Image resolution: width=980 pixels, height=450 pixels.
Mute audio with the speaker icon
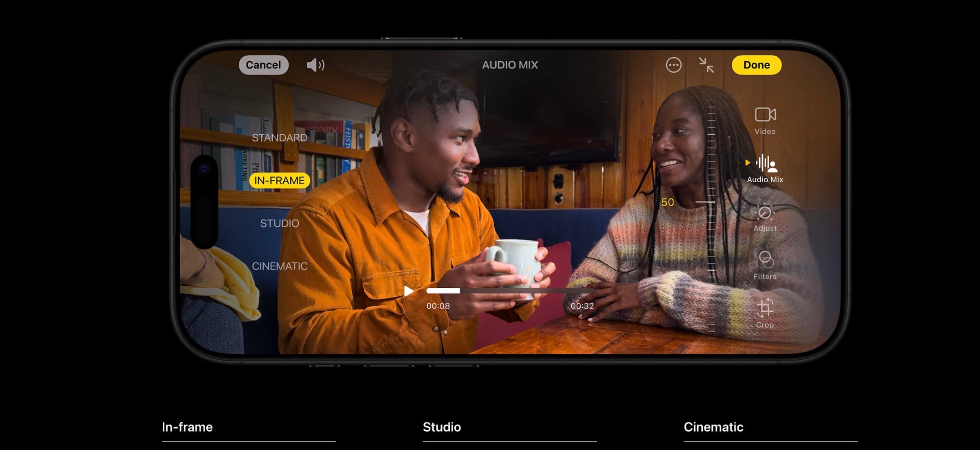tap(315, 65)
